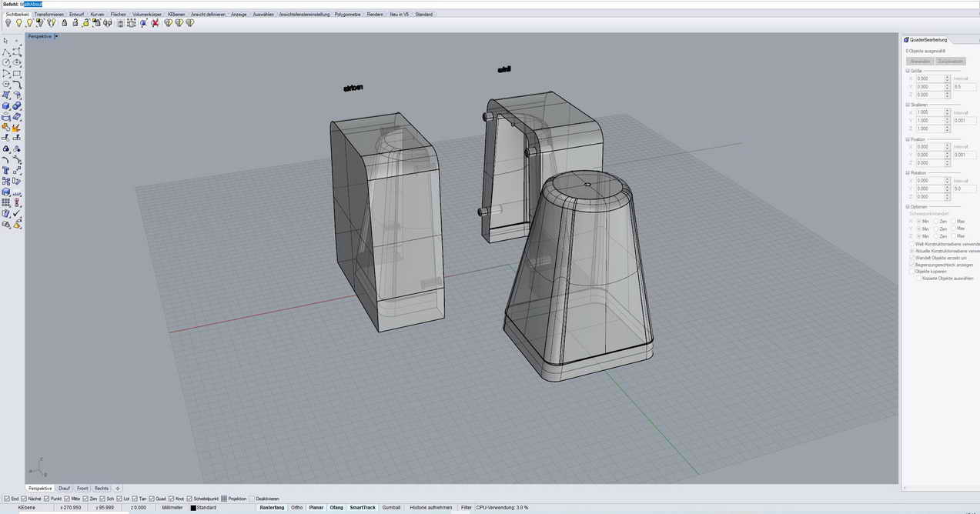Click the black Standard layer color swatch
This screenshot has width=980, height=514.
193,508
